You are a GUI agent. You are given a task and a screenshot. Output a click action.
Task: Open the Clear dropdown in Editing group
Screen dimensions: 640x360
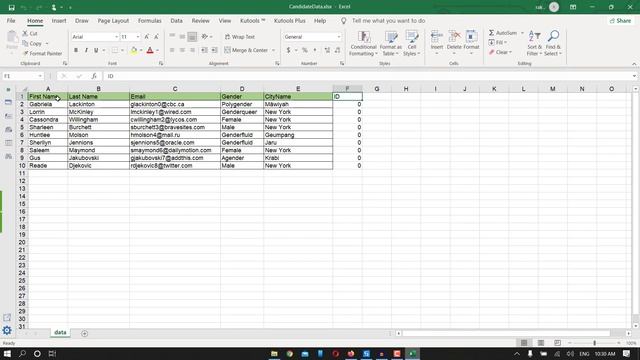coord(500,52)
